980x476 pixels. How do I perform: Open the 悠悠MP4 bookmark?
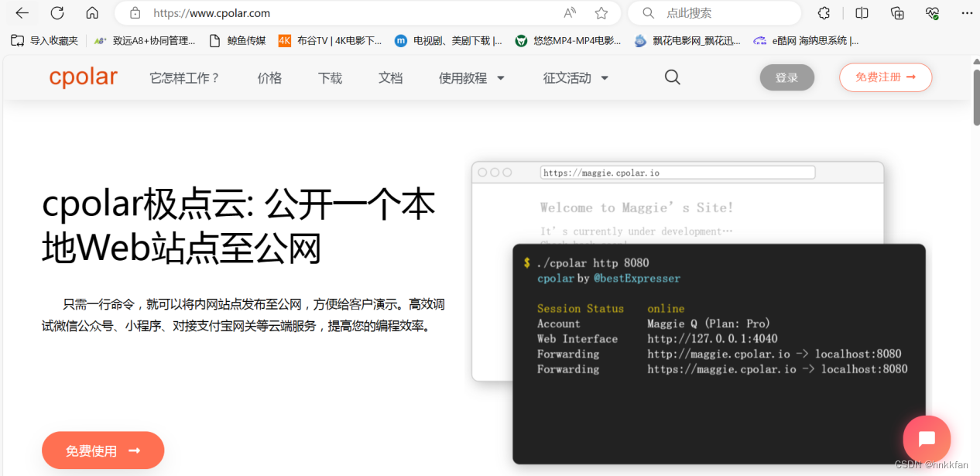tap(569, 40)
